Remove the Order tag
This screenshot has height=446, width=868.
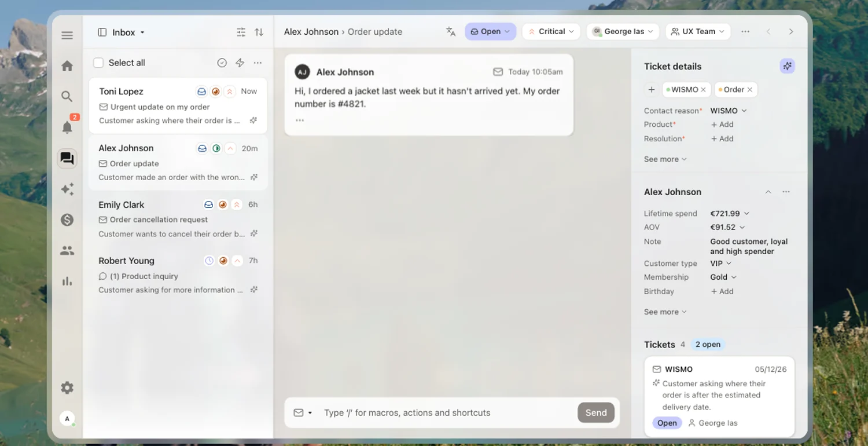tap(749, 90)
